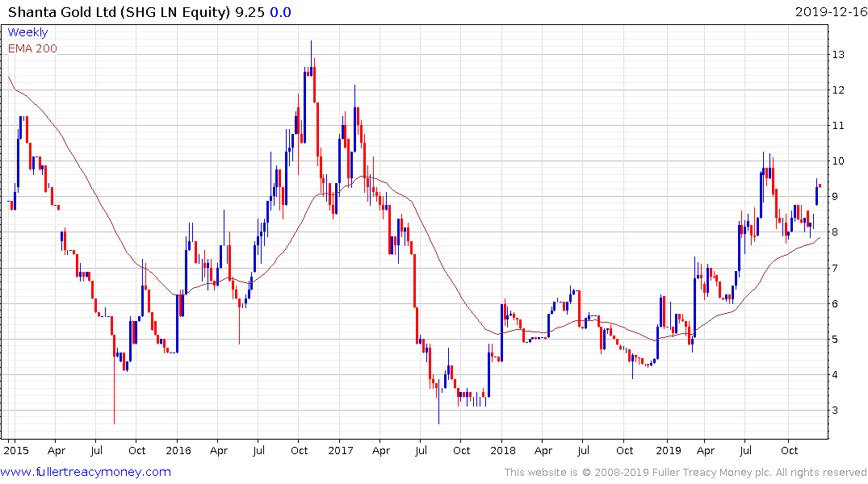Click the 13 price axis label
The image size is (868, 484).
(x=837, y=54)
